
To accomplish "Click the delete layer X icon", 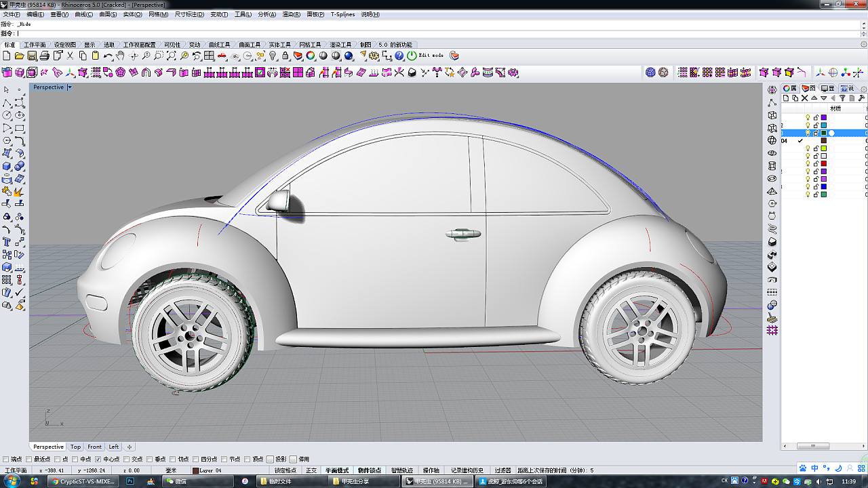I will coord(805,98).
